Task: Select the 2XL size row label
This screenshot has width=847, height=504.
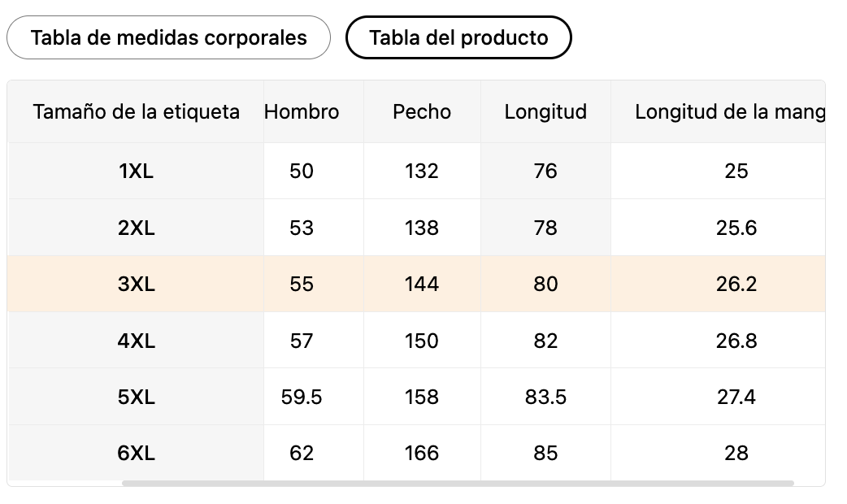Action: pyautogui.click(x=136, y=228)
